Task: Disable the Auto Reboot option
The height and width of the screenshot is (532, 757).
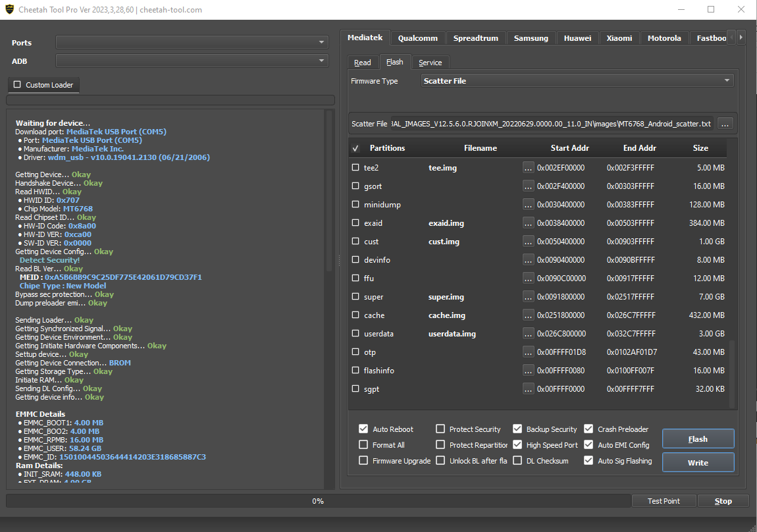Action: [x=363, y=429]
